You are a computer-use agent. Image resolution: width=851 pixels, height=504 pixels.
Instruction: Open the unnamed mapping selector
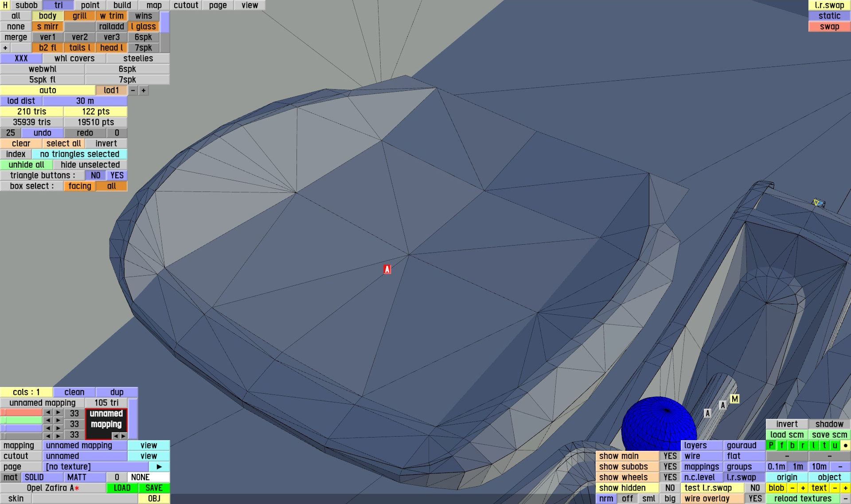pos(85,445)
